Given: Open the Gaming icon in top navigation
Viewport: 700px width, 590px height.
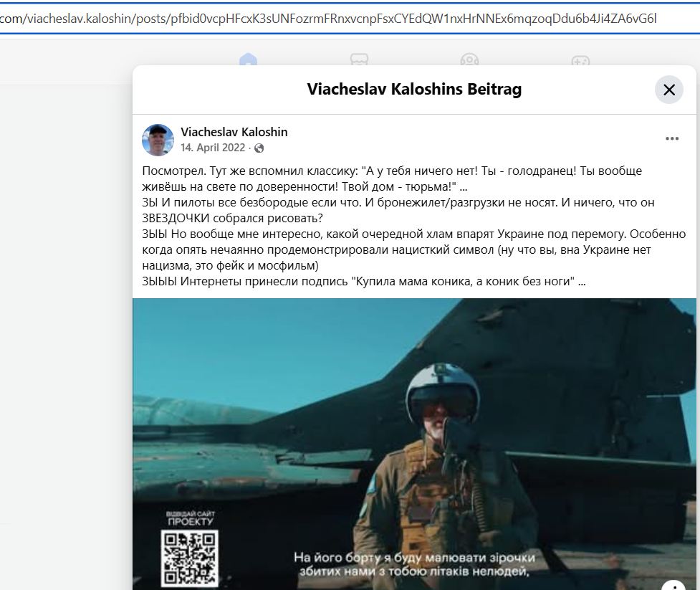Looking at the screenshot, I should tap(580, 61).
